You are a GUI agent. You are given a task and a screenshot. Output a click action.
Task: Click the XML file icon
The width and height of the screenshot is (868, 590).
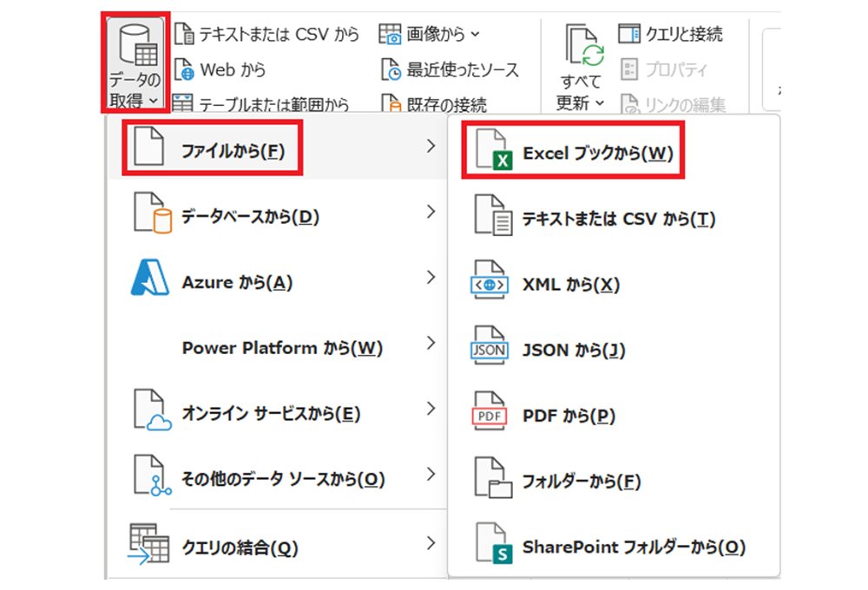(x=489, y=280)
